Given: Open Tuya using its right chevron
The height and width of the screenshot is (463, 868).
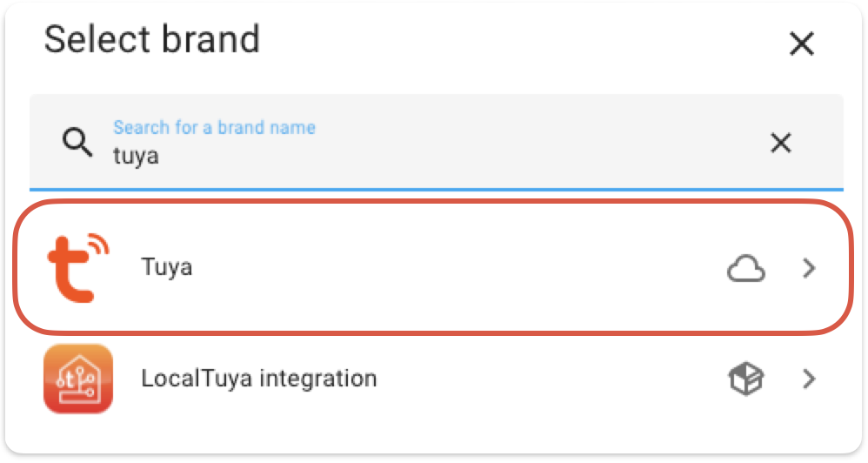Looking at the screenshot, I should [x=809, y=269].
